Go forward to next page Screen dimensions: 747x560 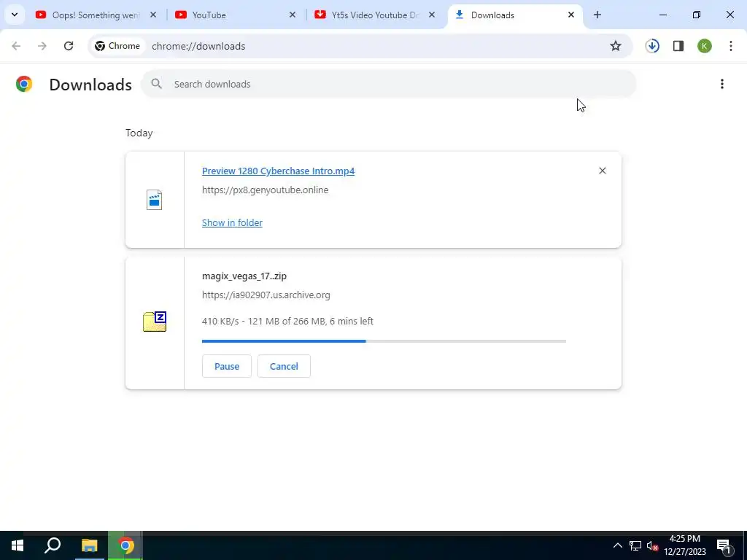[x=42, y=46]
